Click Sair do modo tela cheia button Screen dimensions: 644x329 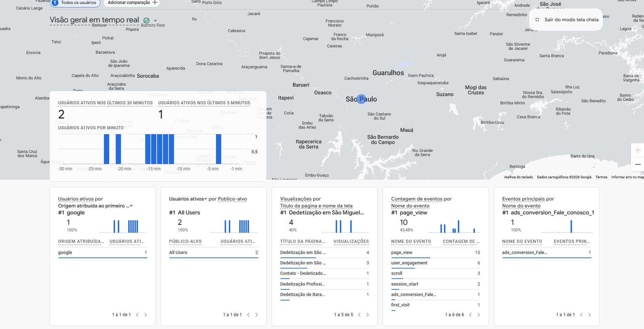pyautogui.click(x=566, y=20)
